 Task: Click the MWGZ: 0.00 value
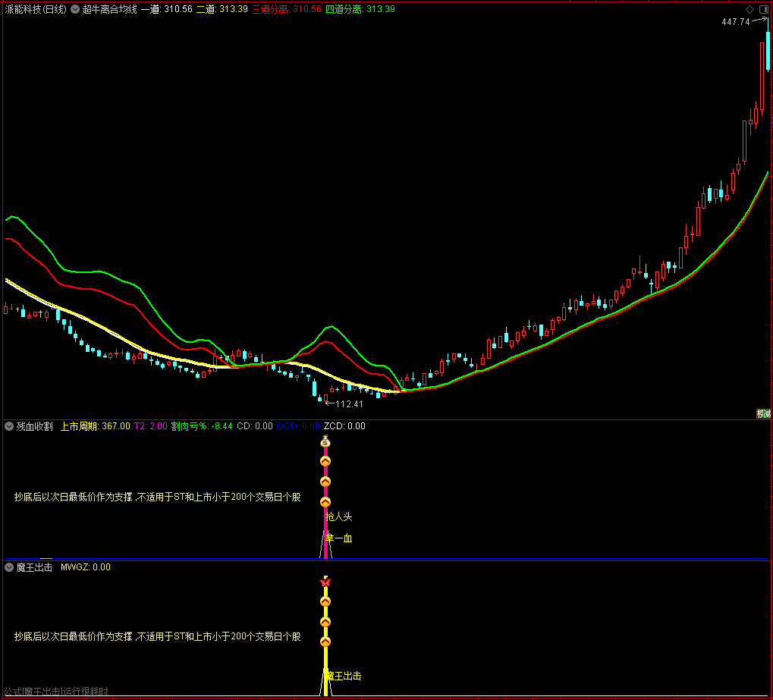pyautogui.click(x=86, y=567)
